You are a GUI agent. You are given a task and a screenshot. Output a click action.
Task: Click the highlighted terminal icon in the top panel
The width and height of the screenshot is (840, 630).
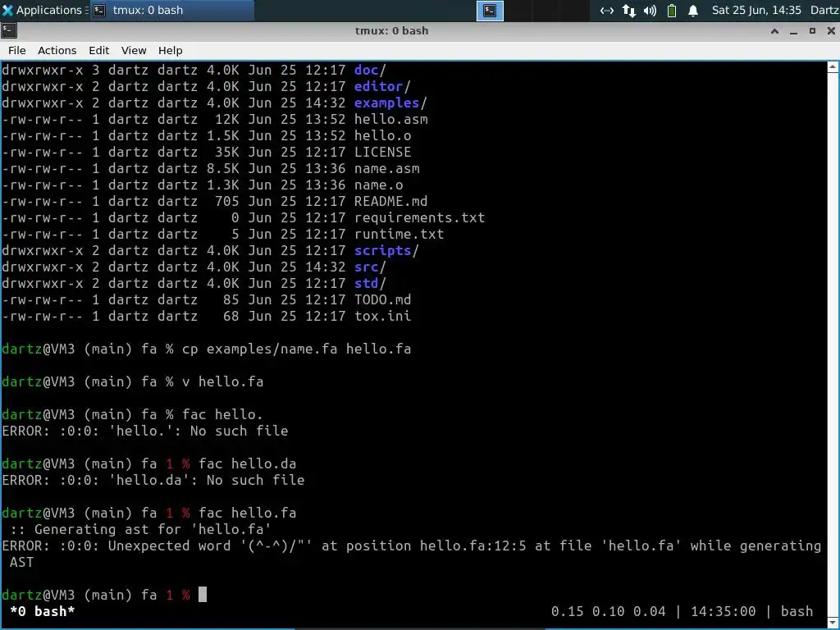(490, 11)
